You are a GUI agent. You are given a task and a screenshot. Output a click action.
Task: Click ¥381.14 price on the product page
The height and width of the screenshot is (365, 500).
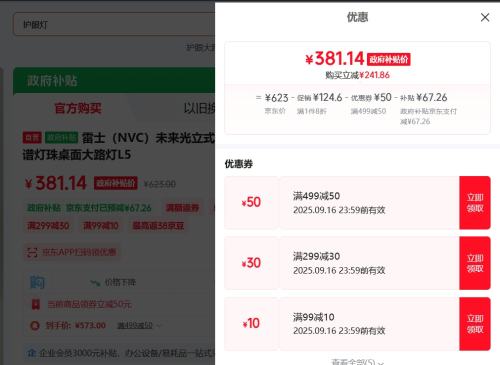click(56, 183)
